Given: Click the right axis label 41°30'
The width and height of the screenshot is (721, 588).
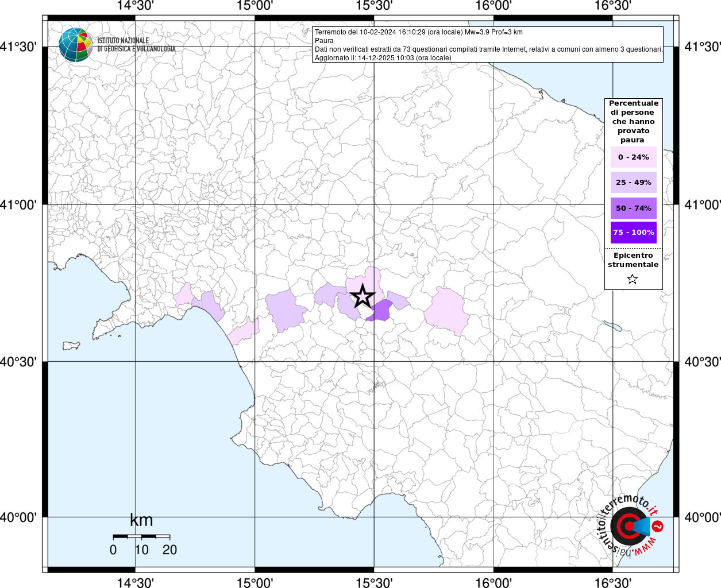Looking at the screenshot, I should pyautogui.click(x=702, y=47).
